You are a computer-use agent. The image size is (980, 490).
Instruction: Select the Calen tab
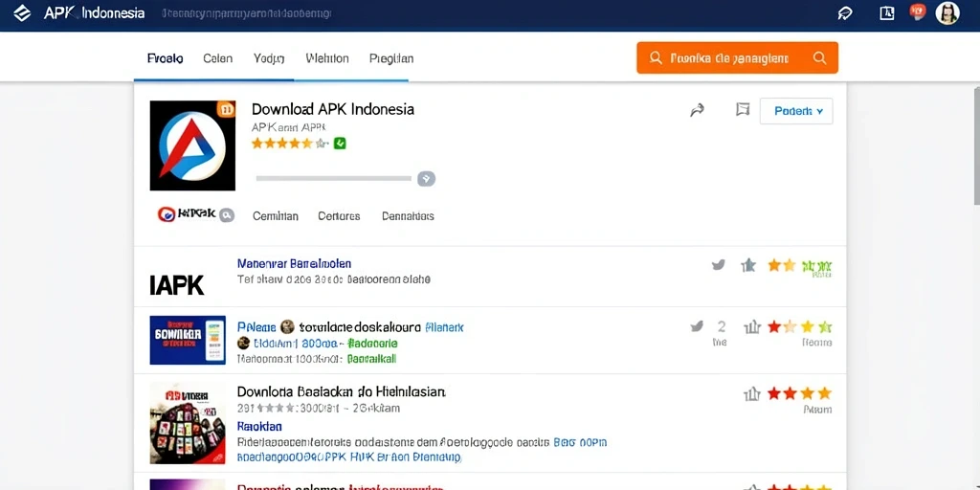pos(217,58)
